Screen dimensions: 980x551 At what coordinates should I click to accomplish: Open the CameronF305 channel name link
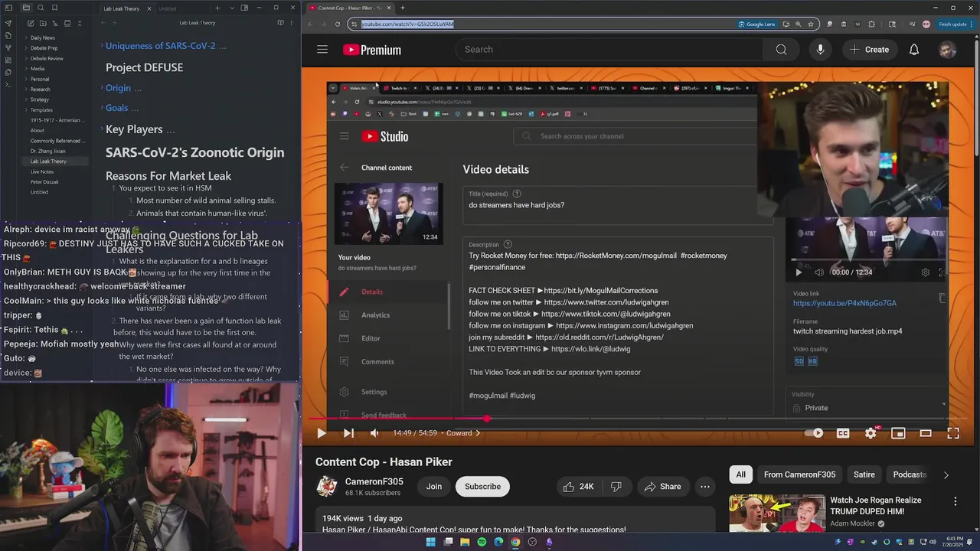click(x=374, y=481)
